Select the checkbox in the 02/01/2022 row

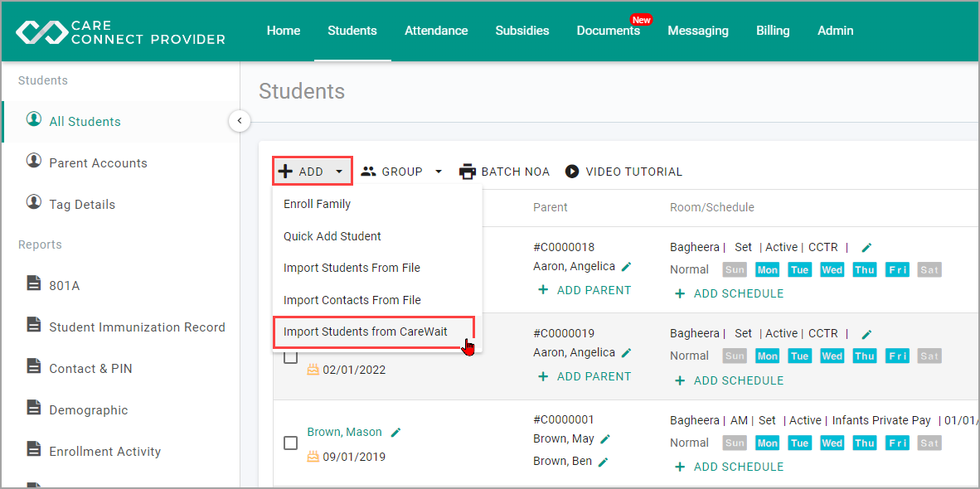[290, 357]
